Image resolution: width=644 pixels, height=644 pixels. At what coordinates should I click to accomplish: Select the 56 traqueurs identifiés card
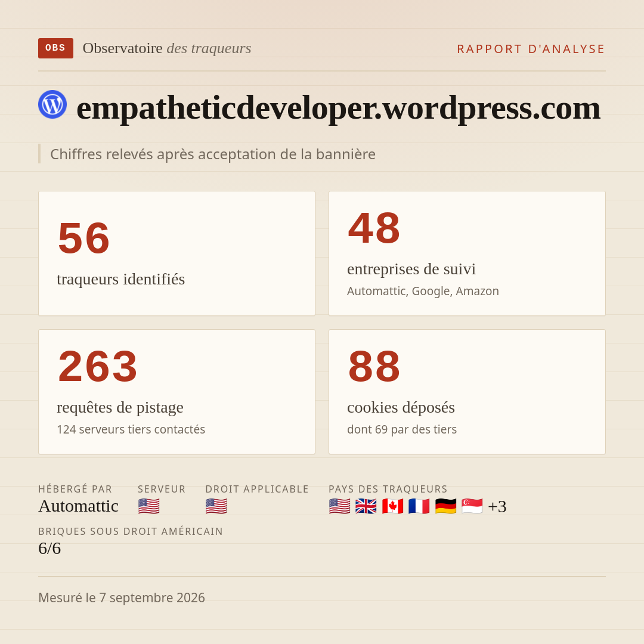click(177, 253)
